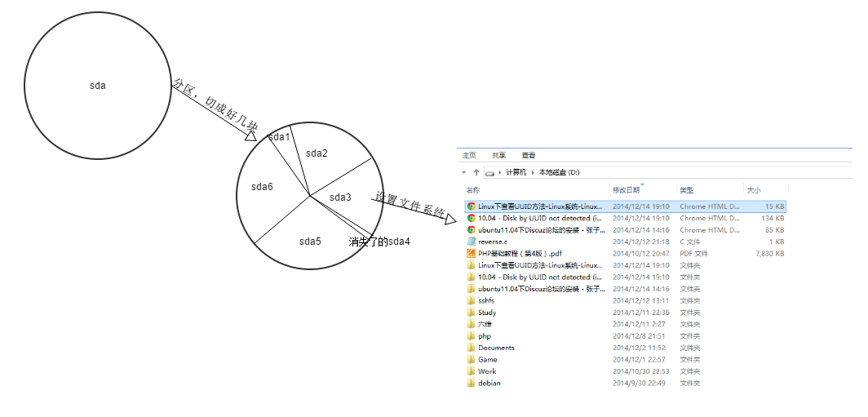Click the Chrome icon of the 85 KB ubuntu11.04 file
This screenshot has height=417, width=868.
pos(471,230)
